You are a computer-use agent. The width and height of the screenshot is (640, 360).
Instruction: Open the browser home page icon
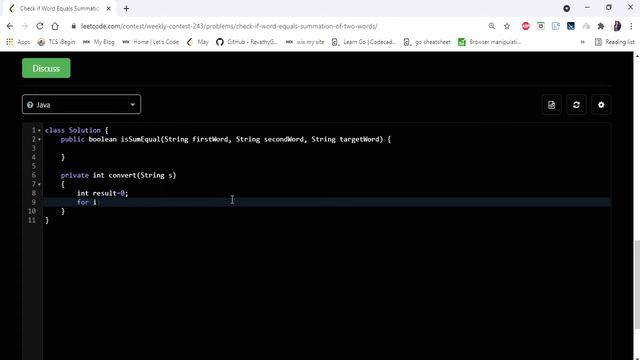click(x=55, y=26)
